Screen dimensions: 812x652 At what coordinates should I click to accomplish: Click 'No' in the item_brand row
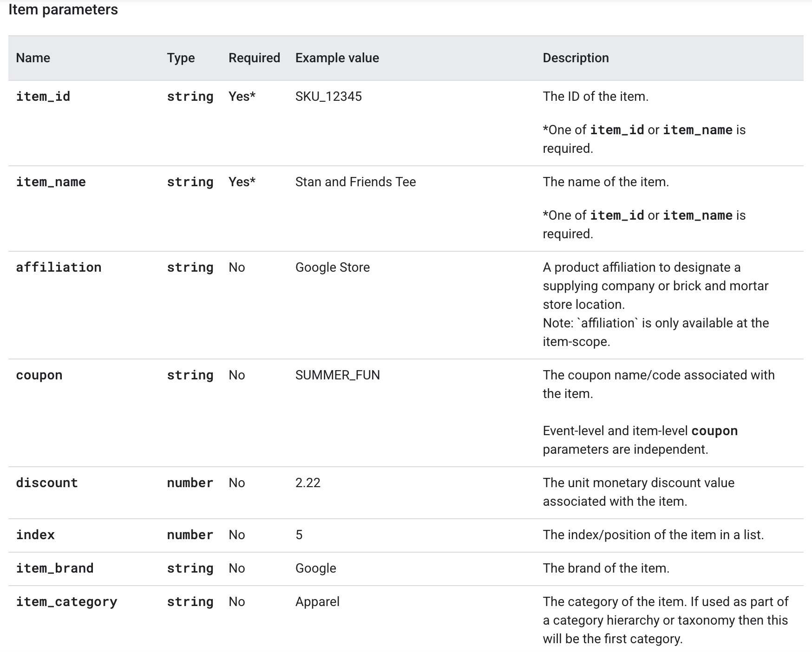(x=236, y=568)
